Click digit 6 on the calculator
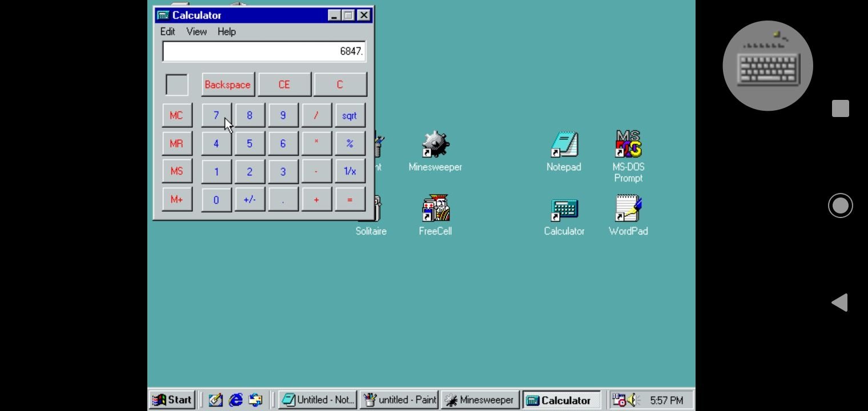868x411 pixels. click(x=283, y=143)
